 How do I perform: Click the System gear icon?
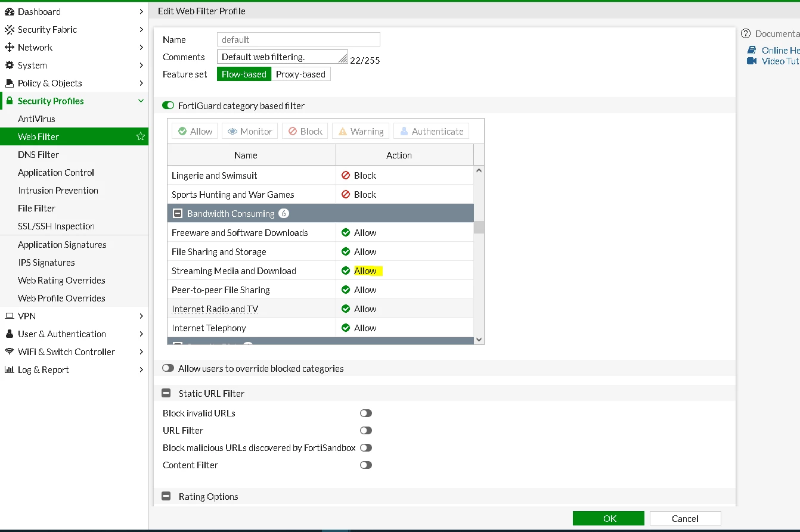pos(9,65)
